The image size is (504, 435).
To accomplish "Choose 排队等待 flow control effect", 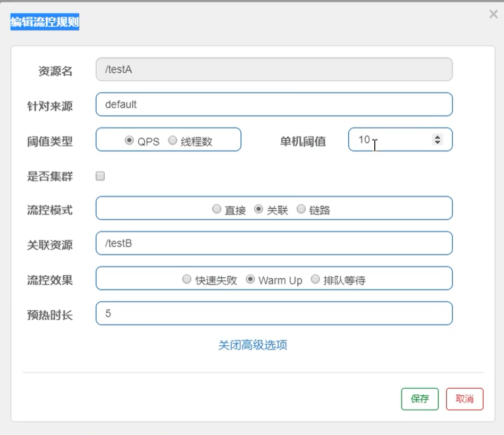I will 315,279.
